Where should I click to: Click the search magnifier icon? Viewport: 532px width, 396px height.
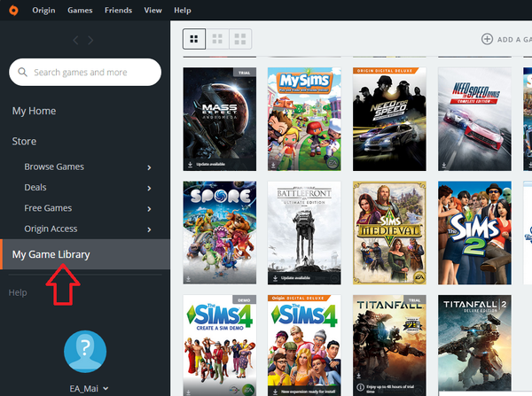point(22,72)
